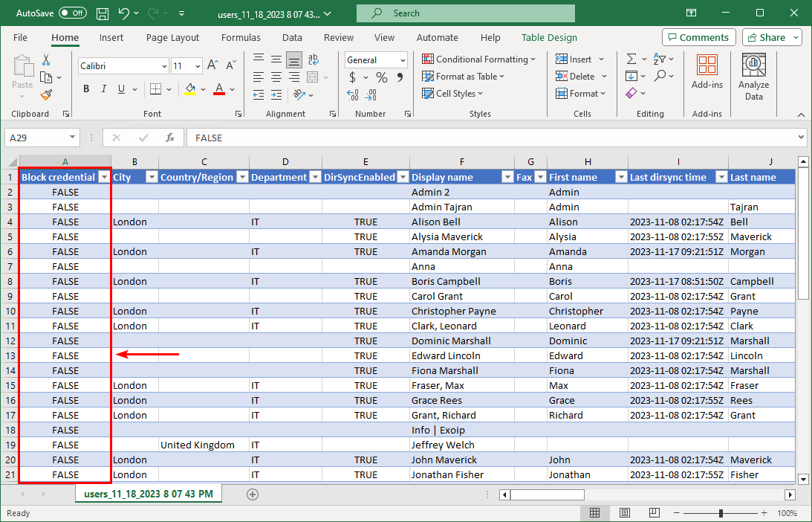Switch to the Table Design tab
The width and height of the screenshot is (812, 522).
coord(549,37)
